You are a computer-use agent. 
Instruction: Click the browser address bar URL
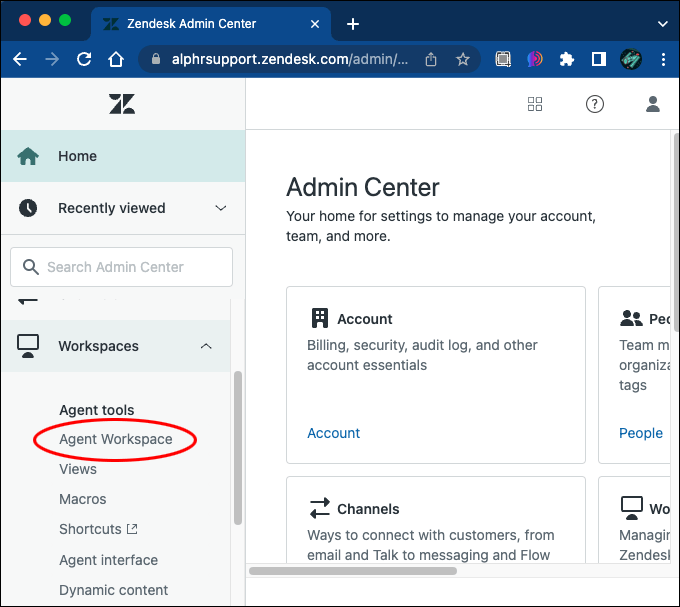290,59
